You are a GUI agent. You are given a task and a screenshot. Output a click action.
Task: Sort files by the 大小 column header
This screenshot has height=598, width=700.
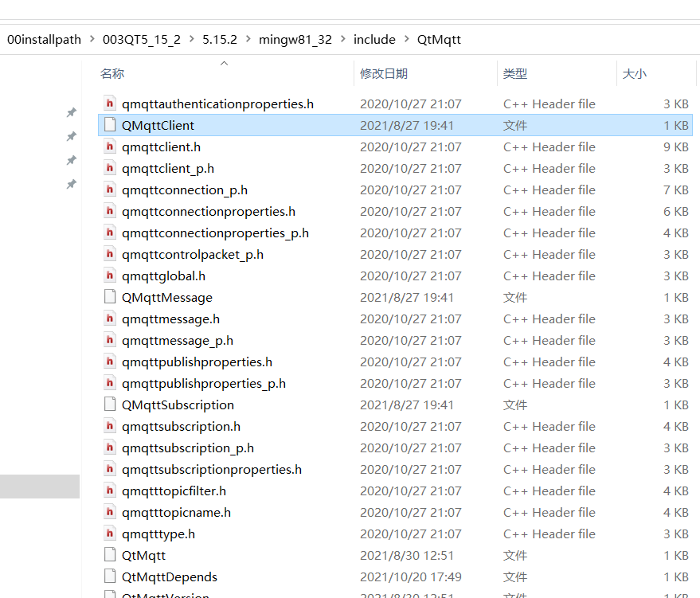tap(635, 73)
